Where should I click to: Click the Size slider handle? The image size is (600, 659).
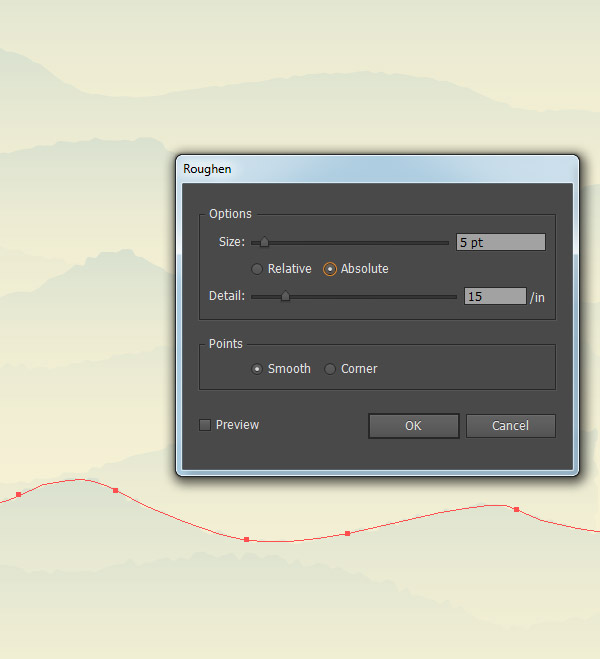click(x=264, y=242)
